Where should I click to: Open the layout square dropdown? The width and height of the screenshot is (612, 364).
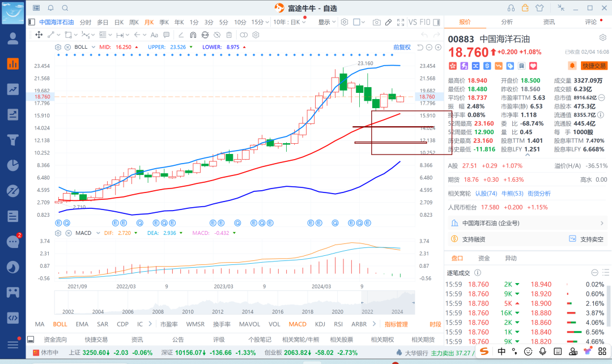359,22
